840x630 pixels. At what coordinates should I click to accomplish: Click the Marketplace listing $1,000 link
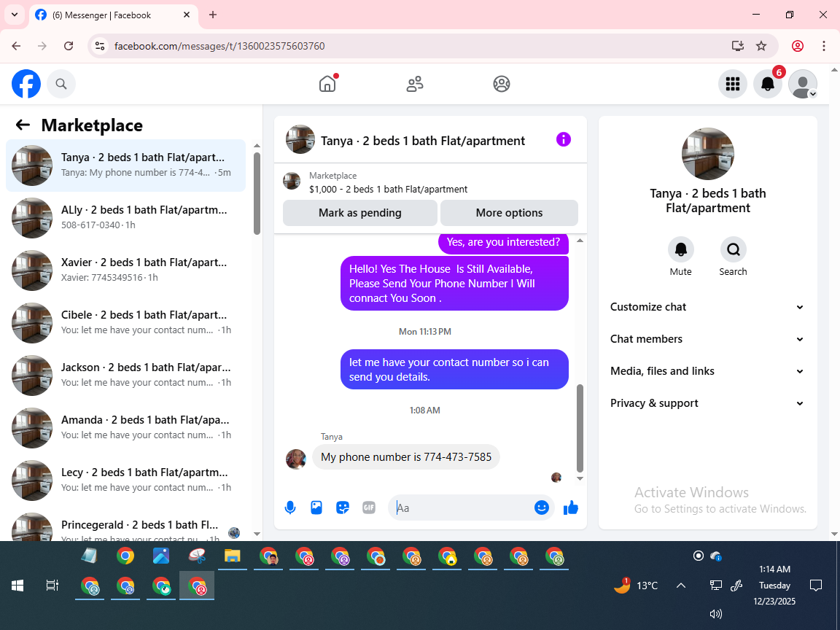click(388, 189)
